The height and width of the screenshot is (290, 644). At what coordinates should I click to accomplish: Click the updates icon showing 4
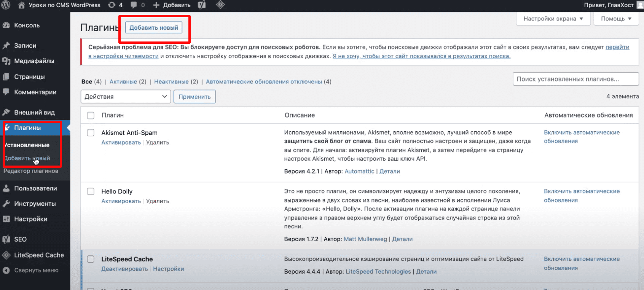coord(112,5)
